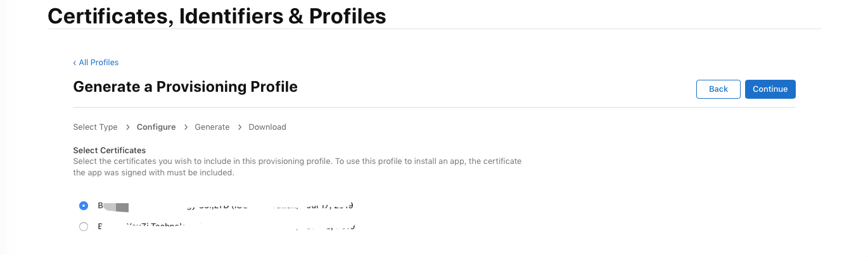Click the certificate selection instructions text
868x257 pixels.
click(297, 166)
